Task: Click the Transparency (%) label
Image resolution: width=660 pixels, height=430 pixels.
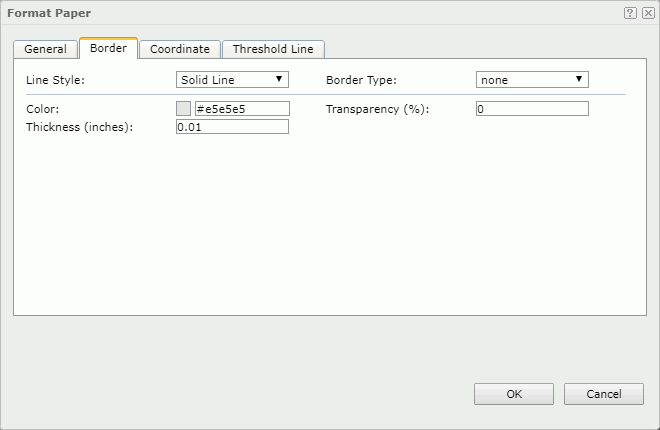Action: (x=377, y=109)
